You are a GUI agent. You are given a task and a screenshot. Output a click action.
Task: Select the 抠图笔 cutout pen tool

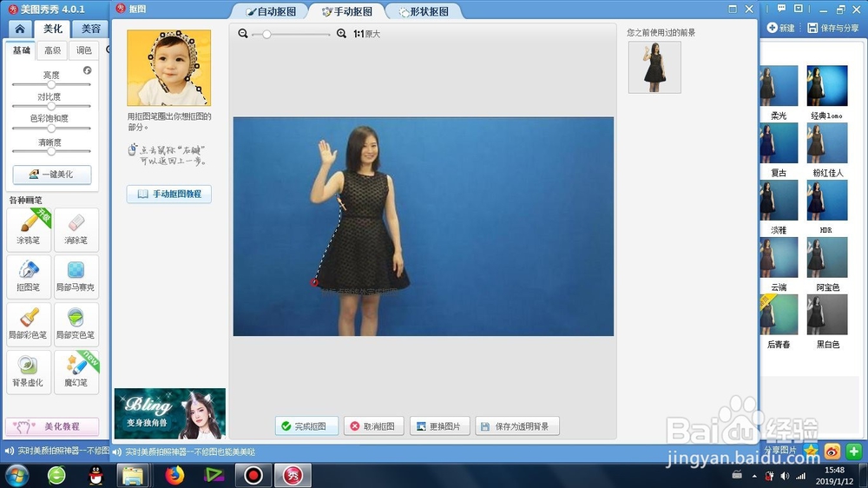pyautogui.click(x=29, y=276)
